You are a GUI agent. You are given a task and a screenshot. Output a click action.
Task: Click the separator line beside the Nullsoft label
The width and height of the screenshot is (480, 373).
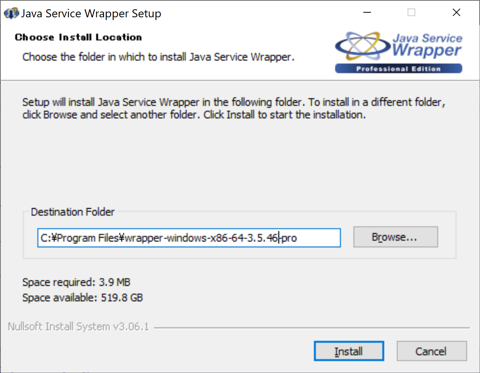312,328
